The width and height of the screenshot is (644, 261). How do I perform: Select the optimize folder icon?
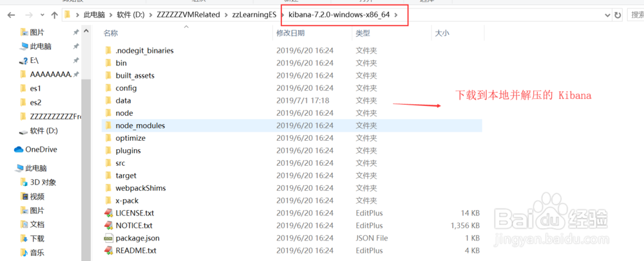pos(108,138)
